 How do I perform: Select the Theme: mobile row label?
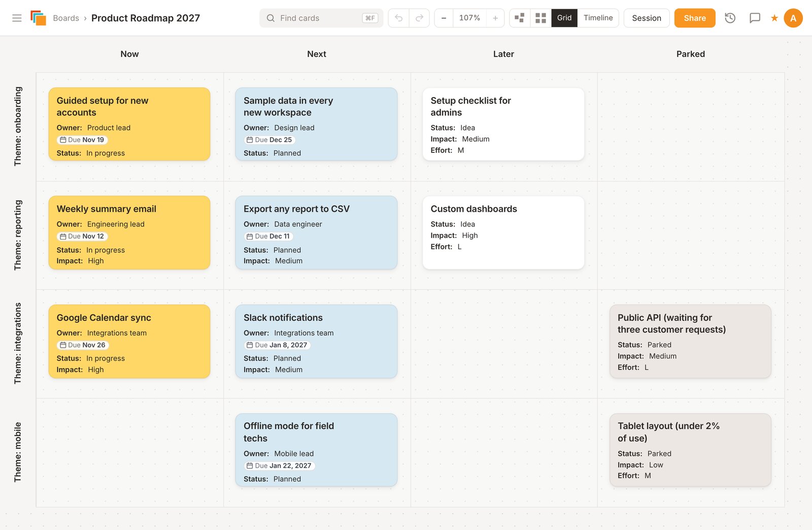click(x=18, y=452)
